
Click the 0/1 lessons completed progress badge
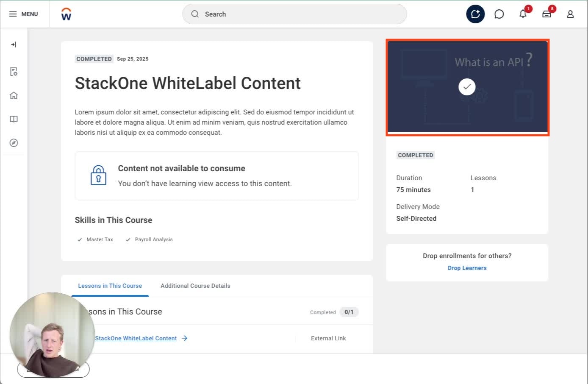tap(349, 312)
